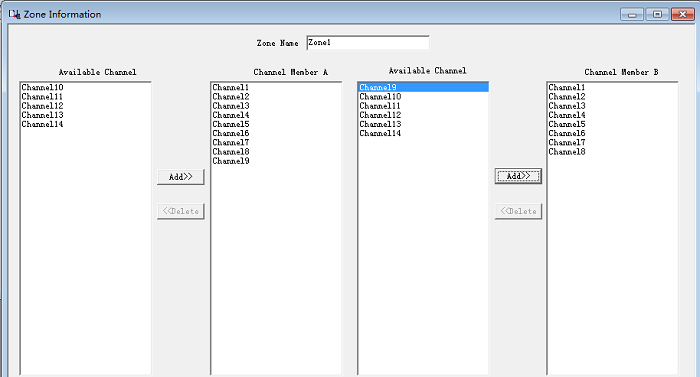Click the Zone Information title bar icon

point(14,14)
